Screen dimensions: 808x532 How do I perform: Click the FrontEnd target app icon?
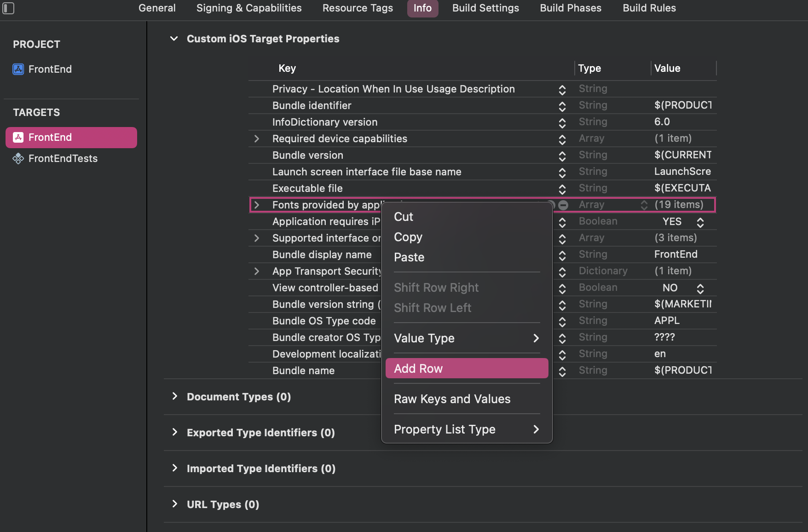tap(18, 137)
